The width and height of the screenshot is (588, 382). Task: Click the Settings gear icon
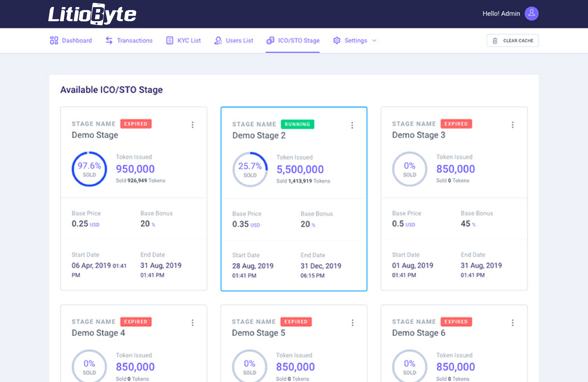337,40
